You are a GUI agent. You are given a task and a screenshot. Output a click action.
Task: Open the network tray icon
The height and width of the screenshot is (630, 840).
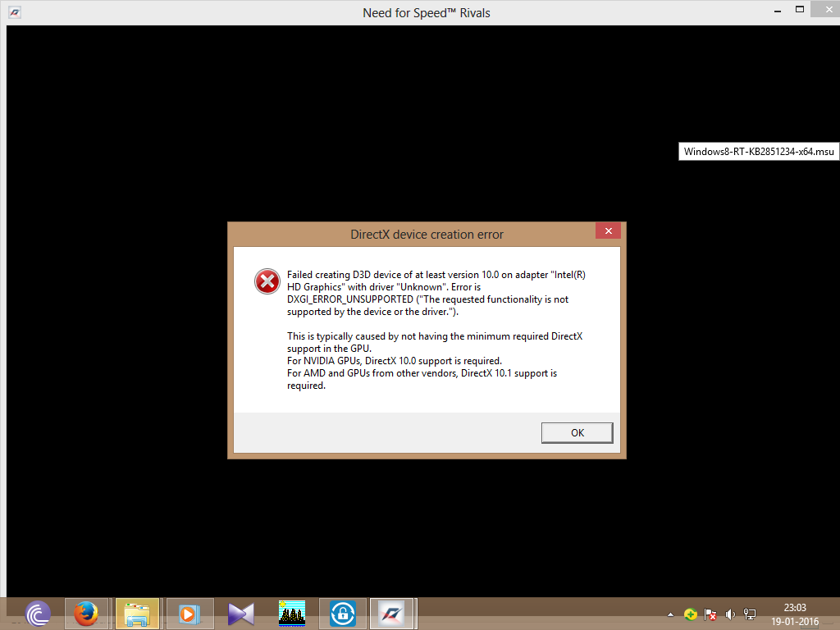(x=750, y=614)
